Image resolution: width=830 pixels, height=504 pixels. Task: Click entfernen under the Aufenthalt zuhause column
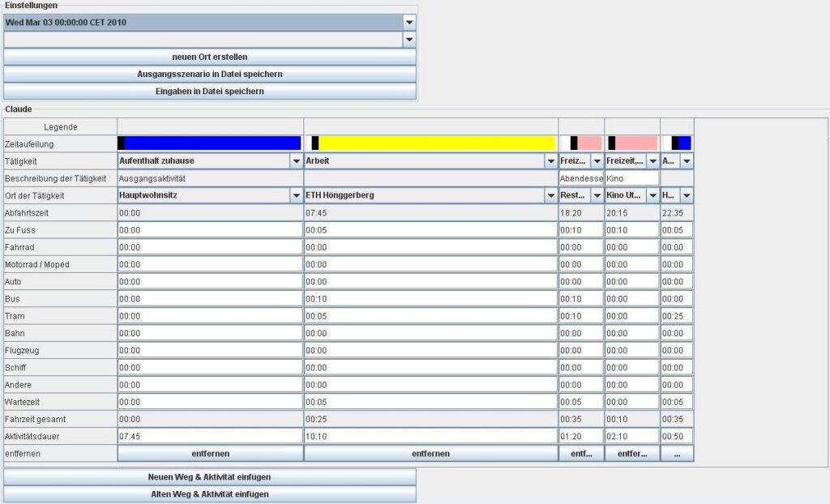(210, 453)
